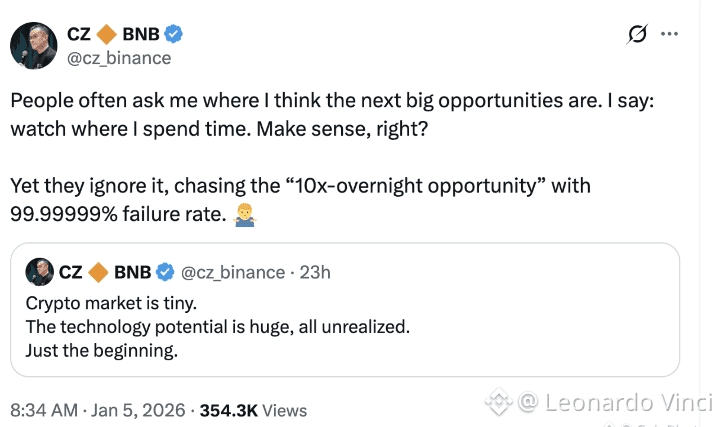720x427 pixels.
Task: Click the 23h timestamp on the quoted tweet
Action: [316, 272]
